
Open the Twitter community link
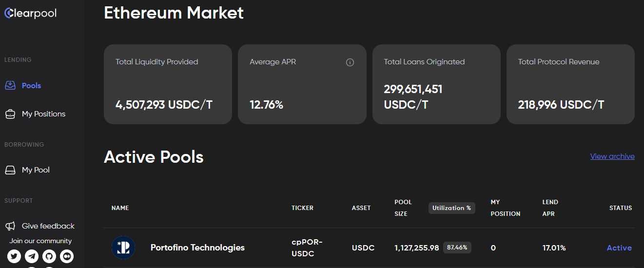pos(14,256)
